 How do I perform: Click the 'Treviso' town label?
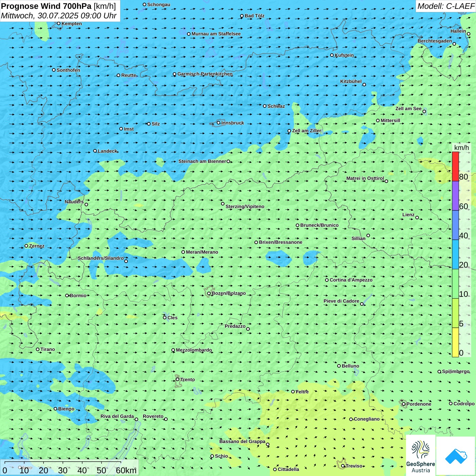(354, 466)
